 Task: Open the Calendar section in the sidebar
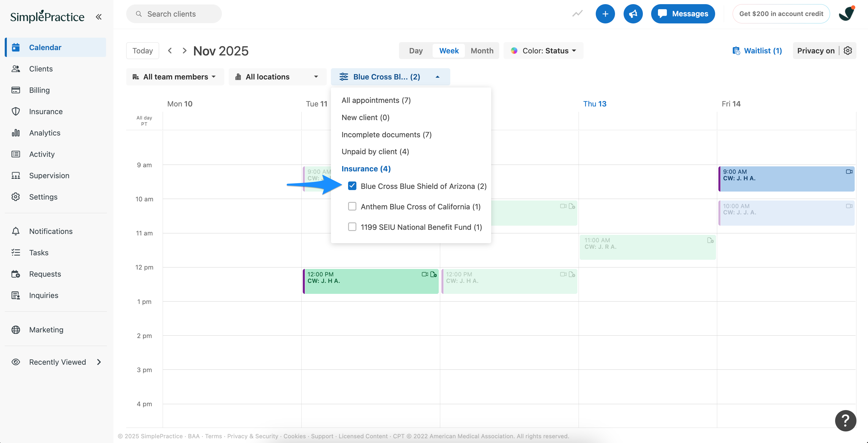[x=56, y=47]
